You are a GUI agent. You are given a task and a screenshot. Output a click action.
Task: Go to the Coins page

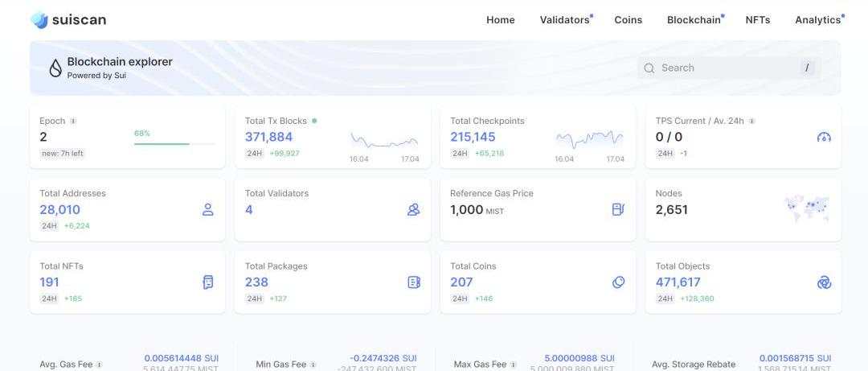coord(628,20)
